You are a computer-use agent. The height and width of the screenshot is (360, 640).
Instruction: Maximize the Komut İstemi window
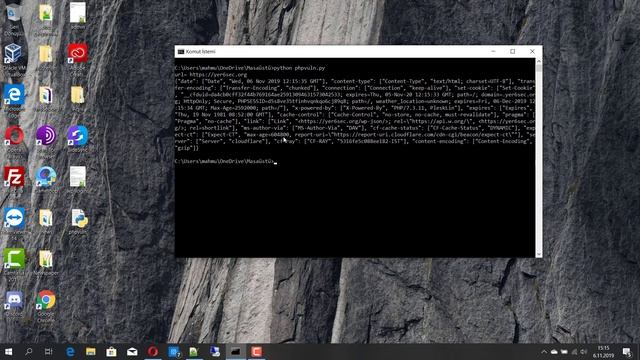point(513,51)
